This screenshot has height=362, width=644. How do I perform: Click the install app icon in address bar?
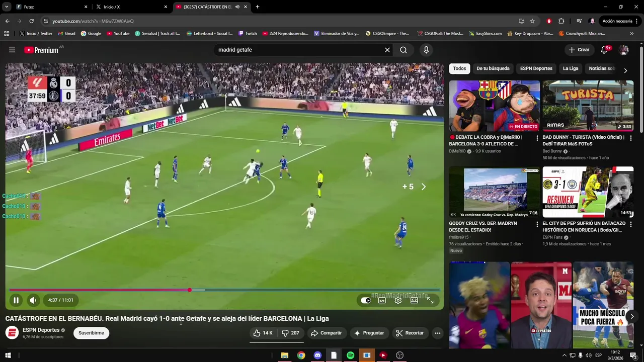(521, 21)
